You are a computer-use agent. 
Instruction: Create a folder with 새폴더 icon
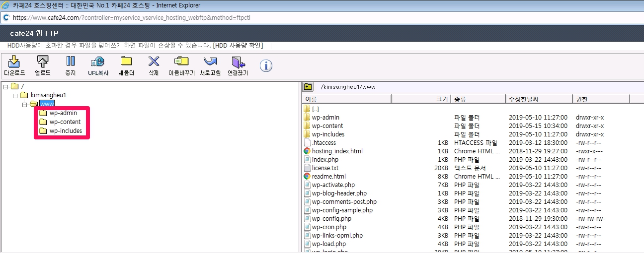click(x=126, y=62)
